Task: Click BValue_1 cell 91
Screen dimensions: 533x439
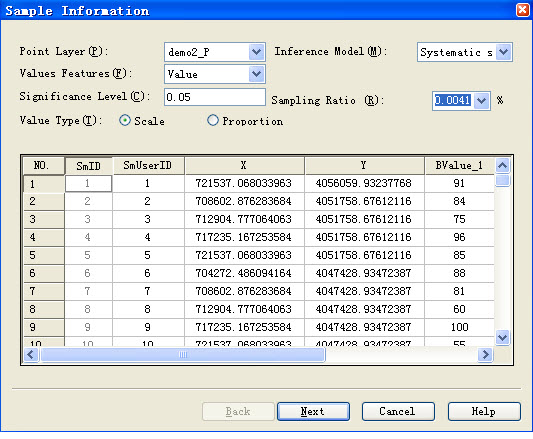Action: [460, 184]
